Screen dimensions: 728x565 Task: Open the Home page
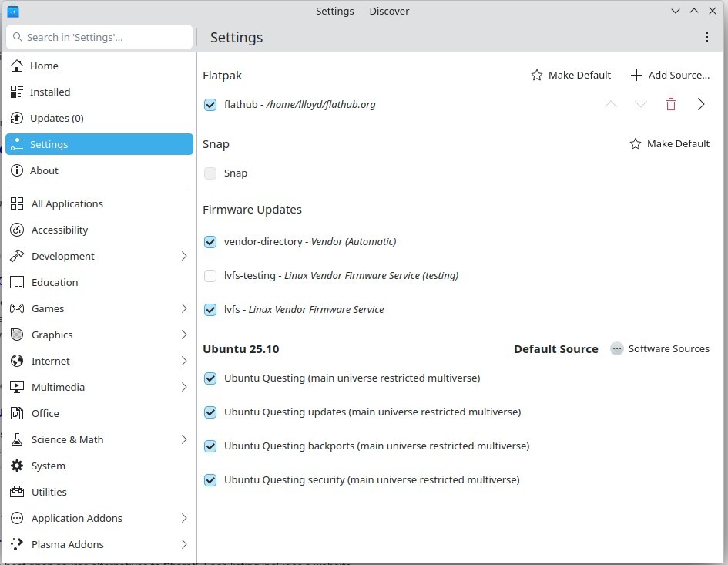click(x=99, y=66)
